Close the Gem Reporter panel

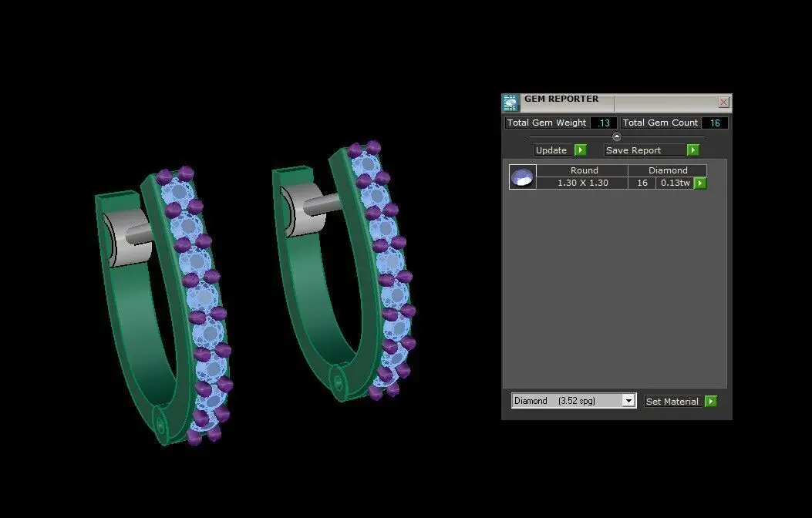pos(723,102)
